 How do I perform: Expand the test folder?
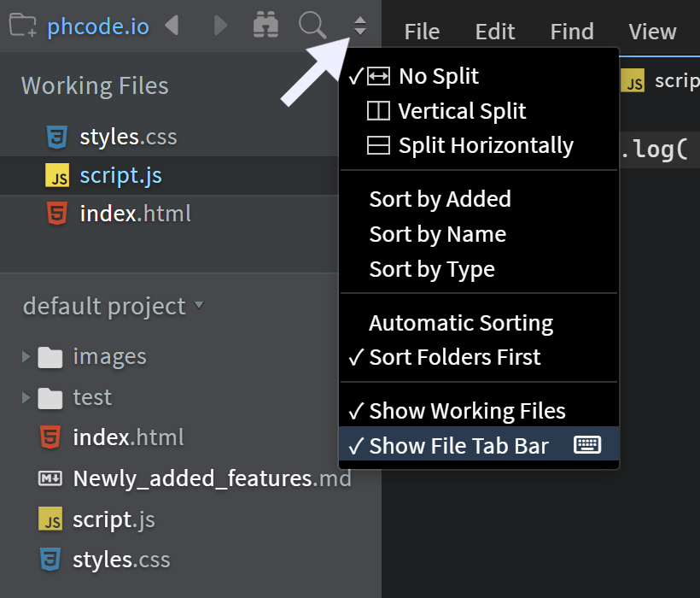click(25, 397)
